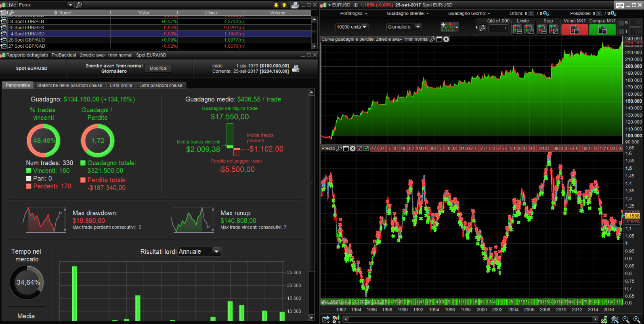Click scroll-down arrow of the Forex list
This screenshot has height=324, width=644.
[315, 47]
